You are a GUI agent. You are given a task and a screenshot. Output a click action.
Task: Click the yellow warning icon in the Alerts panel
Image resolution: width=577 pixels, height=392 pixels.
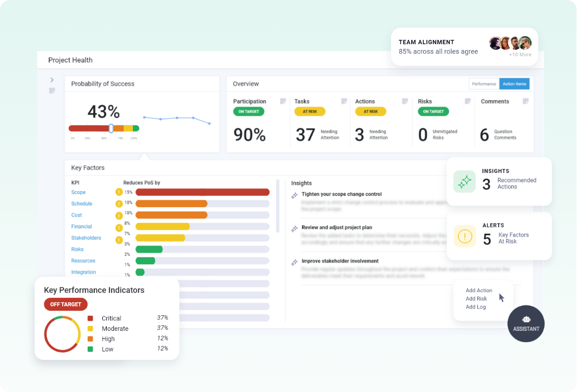tap(464, 236)
